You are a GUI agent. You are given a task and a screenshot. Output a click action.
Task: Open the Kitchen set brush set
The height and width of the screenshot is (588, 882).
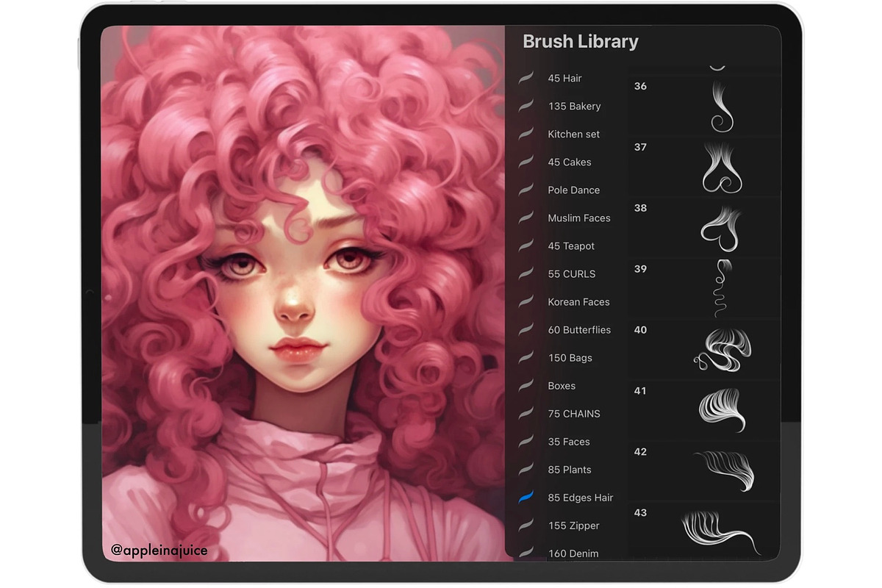[x=573, y=135]
